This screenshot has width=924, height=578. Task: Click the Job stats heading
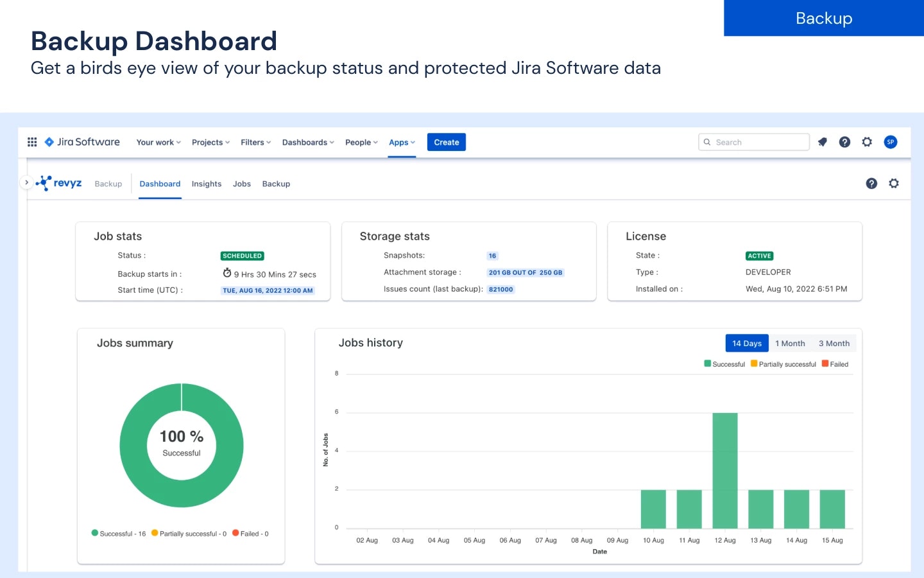(x=118, y=236)
